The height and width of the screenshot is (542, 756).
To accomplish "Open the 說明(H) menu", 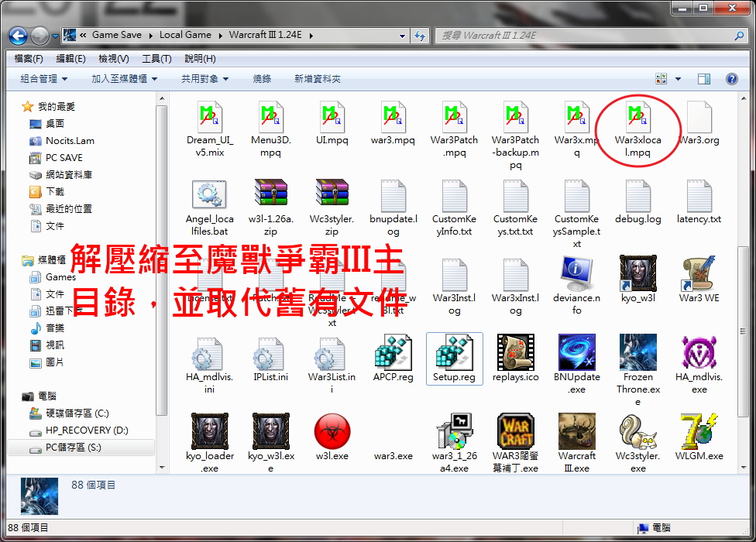I will coord(200,59).
